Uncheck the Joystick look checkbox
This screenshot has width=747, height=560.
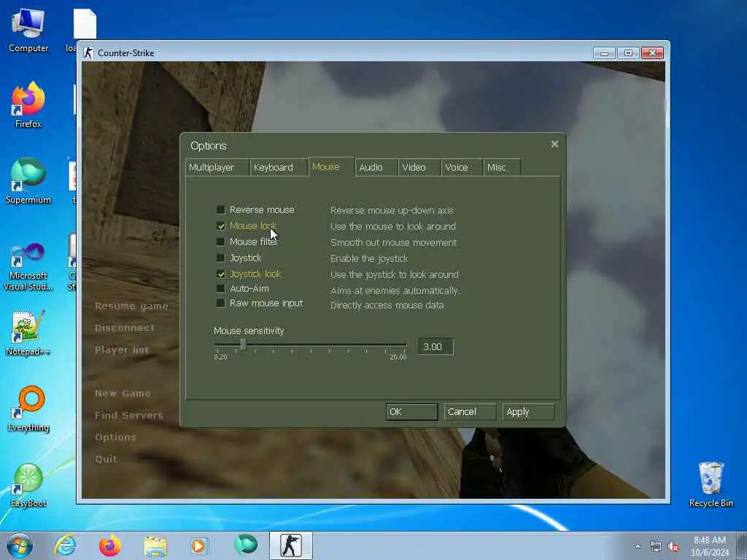(x=220, y=274)
